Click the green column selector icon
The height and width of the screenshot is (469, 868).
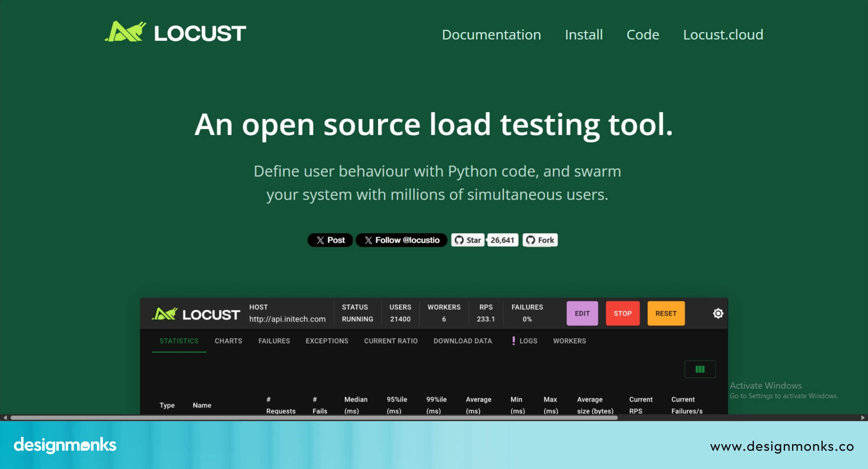(700, 369)
